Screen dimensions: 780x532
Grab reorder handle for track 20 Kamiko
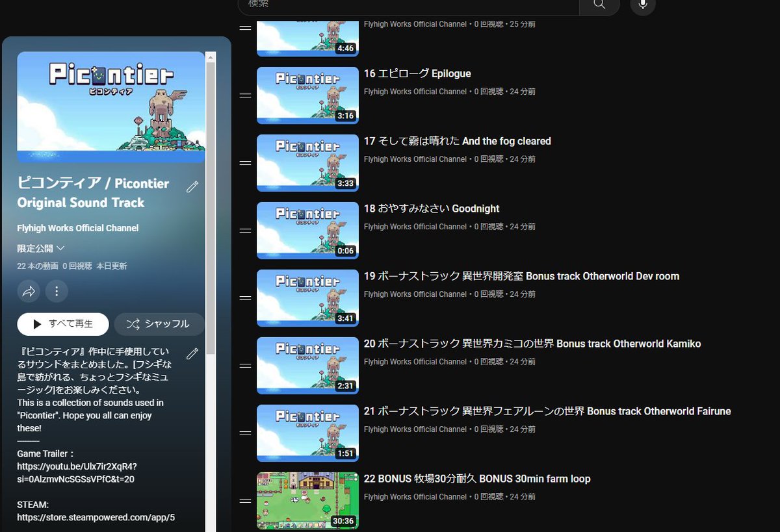245,366
